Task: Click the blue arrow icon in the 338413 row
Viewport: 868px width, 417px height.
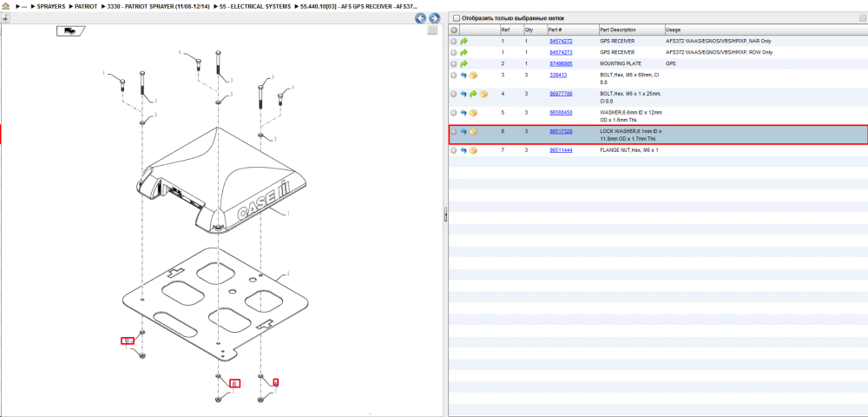Action: coord(464,76)
